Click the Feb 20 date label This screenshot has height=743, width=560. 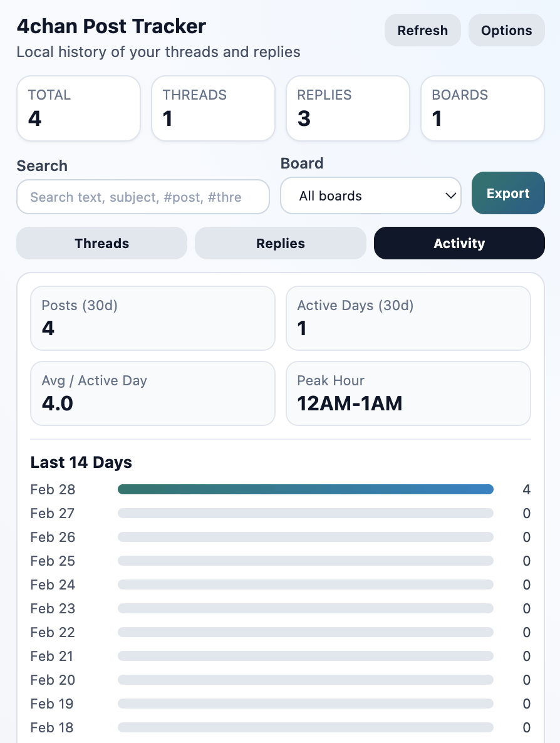(x=53, y=680)
